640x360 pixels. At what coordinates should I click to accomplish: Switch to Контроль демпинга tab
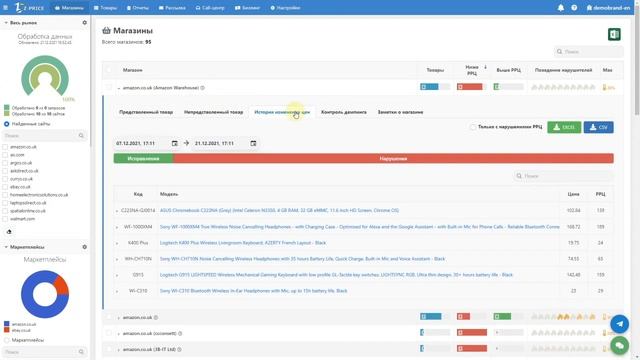click(x=344, y=112)
